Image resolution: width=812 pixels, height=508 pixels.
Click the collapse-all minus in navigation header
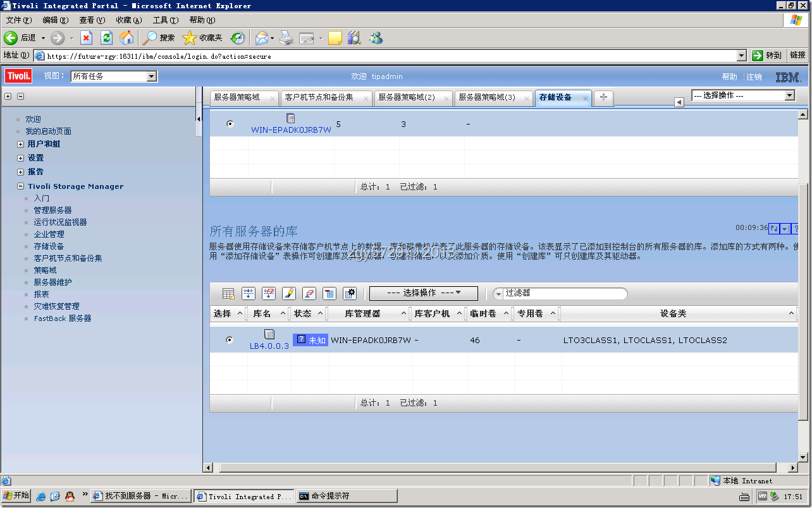click(20, 97)
